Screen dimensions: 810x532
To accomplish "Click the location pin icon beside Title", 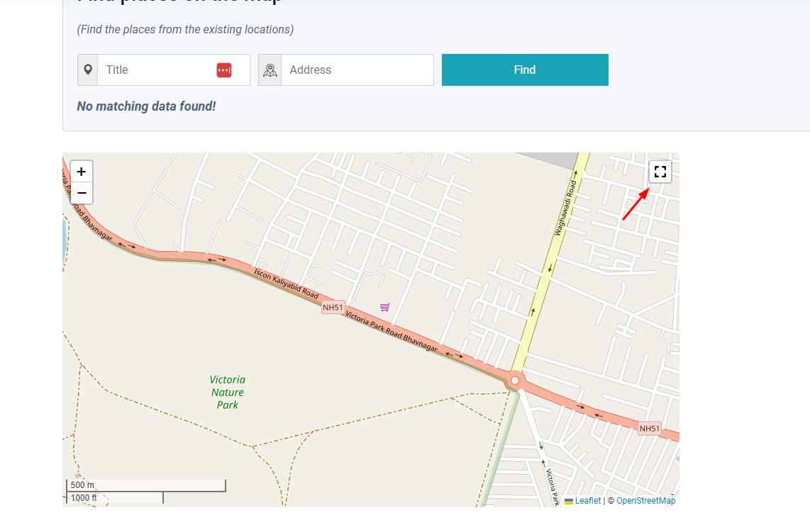I will (x=88, y=70).
